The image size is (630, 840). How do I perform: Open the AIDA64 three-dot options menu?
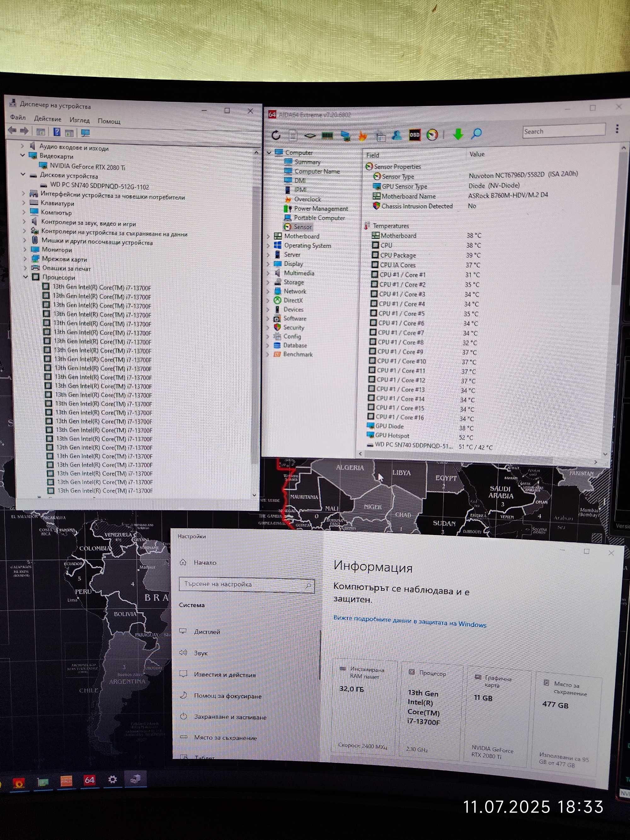[x=617, y=129]
